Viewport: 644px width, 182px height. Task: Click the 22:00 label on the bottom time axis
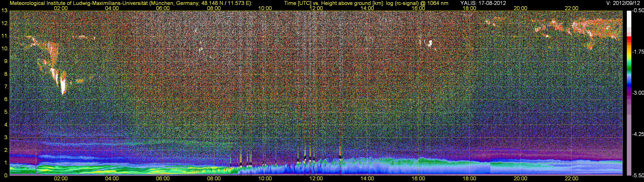point(571,179)
